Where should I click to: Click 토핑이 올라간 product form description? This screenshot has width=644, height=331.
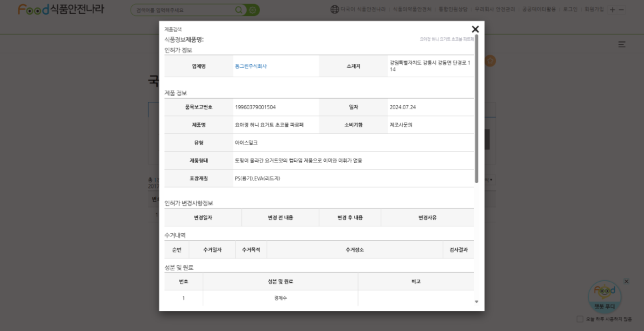pyautogui.click(x=298, y=161)
